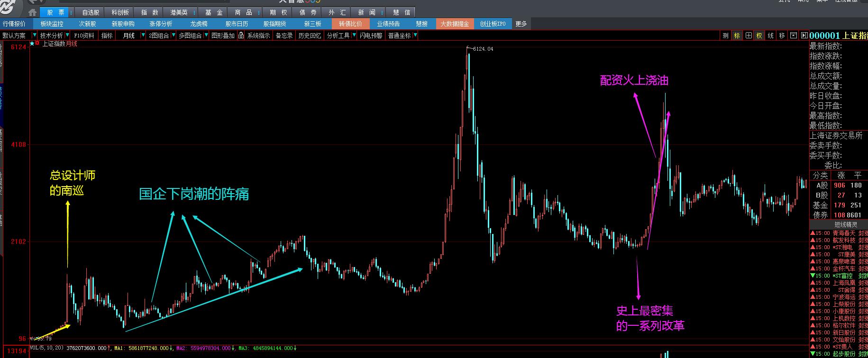Screen dimensions: 868x358
Task: Click the crosshair grid icon in chart toolbar
Action: [749, 36]
